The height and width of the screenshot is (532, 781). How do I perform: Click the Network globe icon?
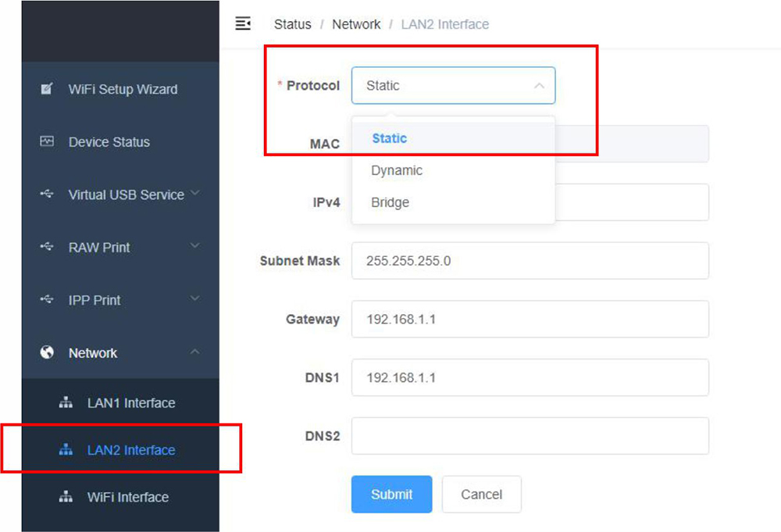(47, 353)
